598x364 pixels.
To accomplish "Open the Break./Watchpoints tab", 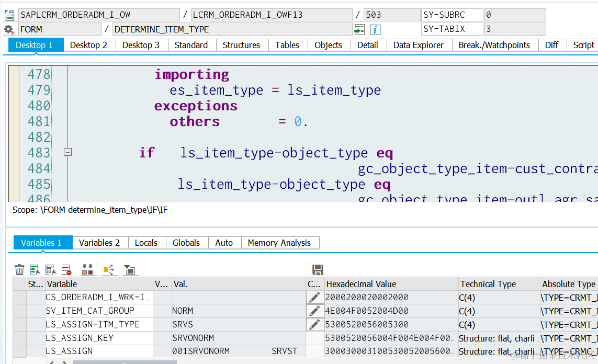I will click(494, 45).
